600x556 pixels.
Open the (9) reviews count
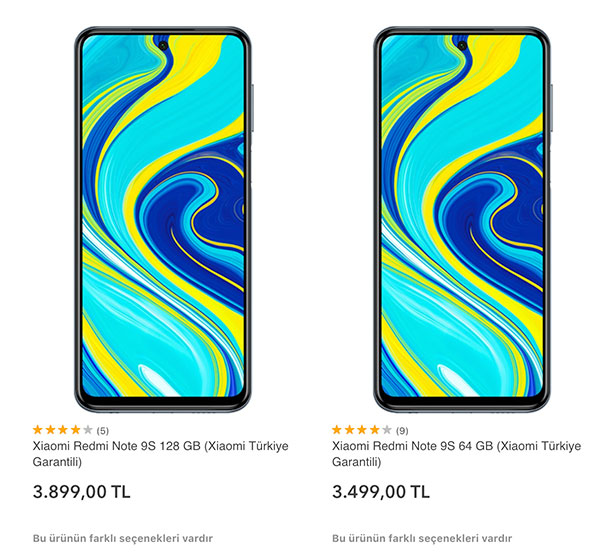[402, 431]
